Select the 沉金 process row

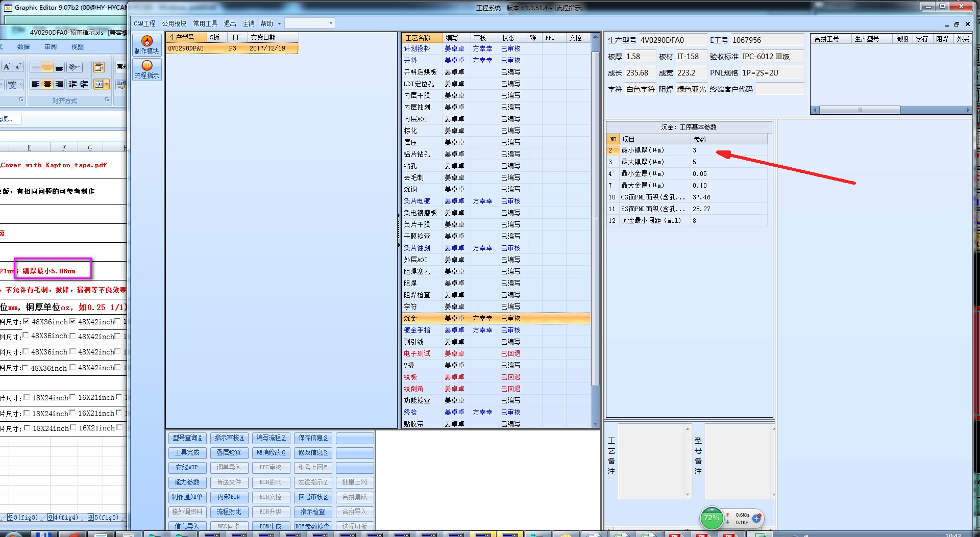pos(496,318)
